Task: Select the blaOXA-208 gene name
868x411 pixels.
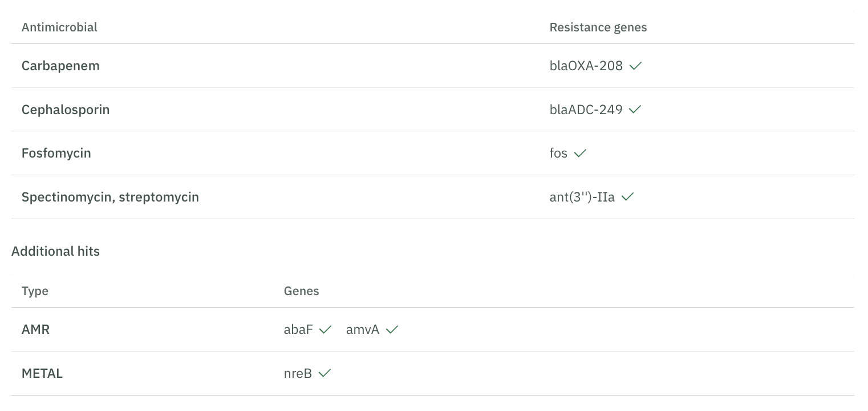Action: [586, 66]
